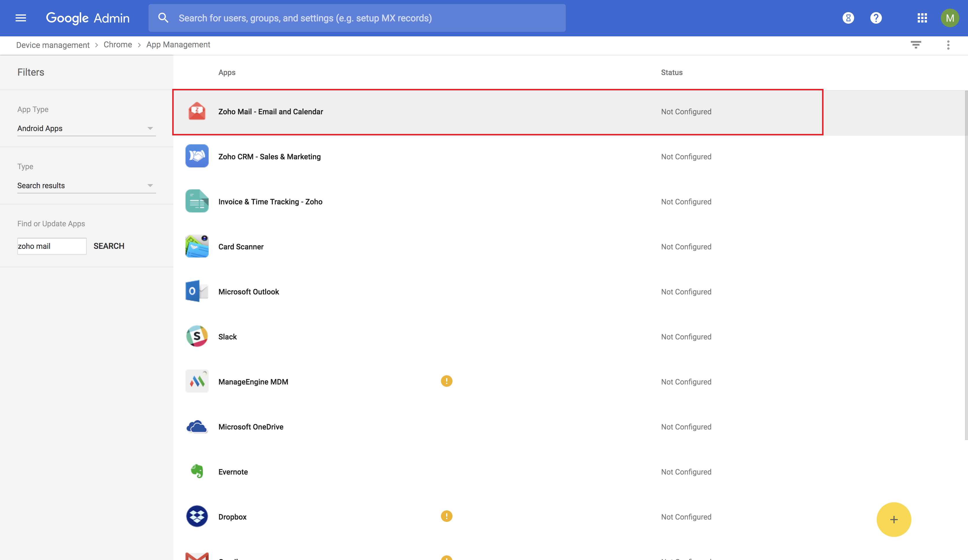Select the Evernote app icon
Screen dimensions: 968x560
point(197,471)
